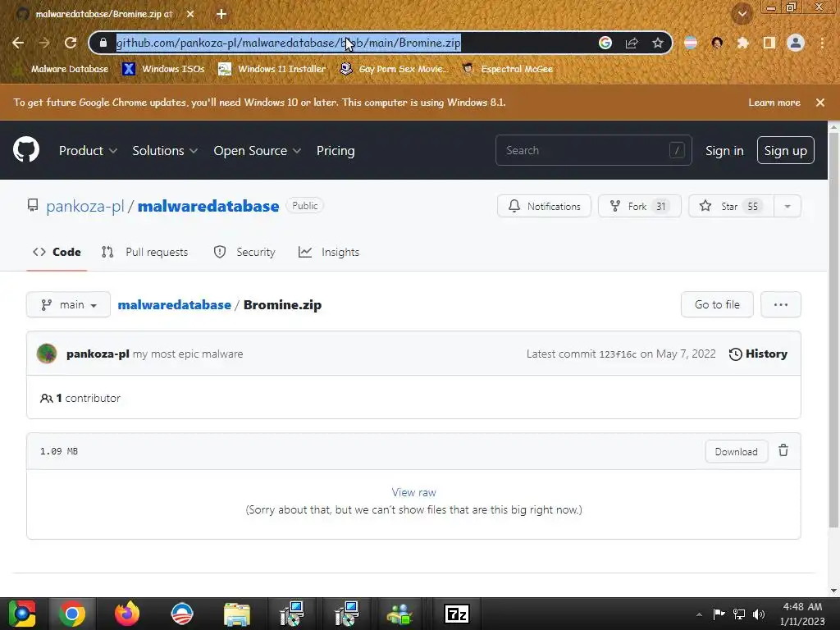Show hidden tray icons arrow
This screenshot has width=840, height=630.
click(x=699, y=614)
